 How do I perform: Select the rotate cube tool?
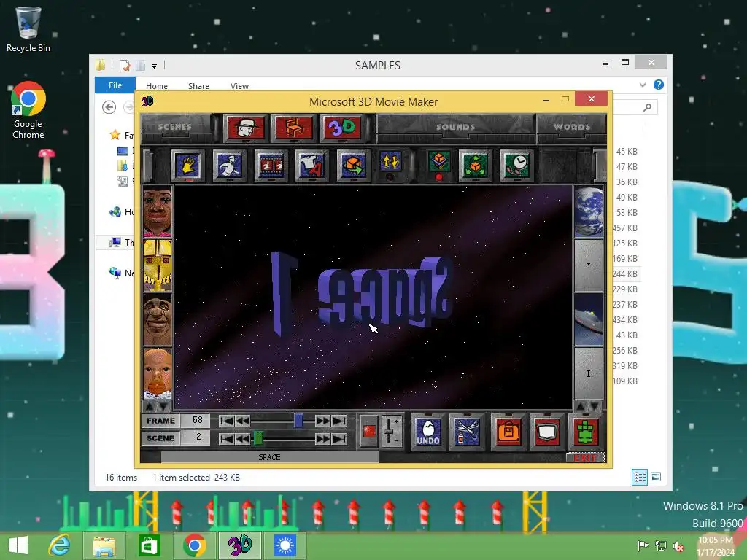(x=353, y=166)
